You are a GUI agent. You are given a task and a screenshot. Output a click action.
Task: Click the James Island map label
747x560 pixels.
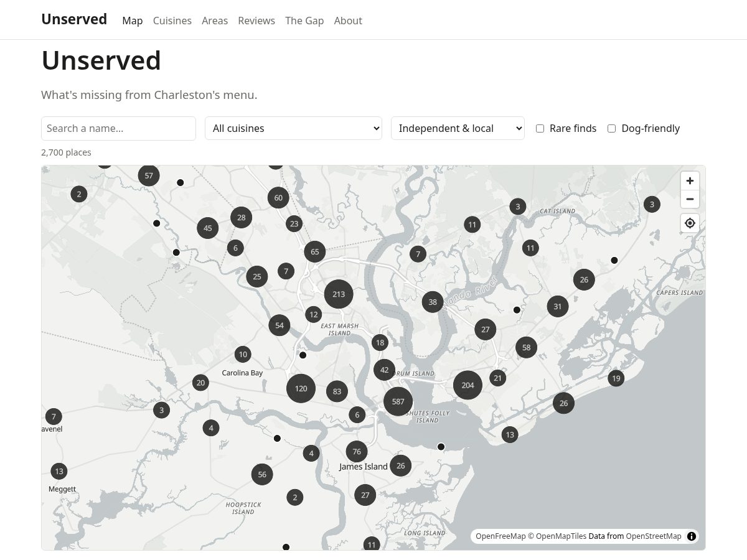click(x=364, y=467)
